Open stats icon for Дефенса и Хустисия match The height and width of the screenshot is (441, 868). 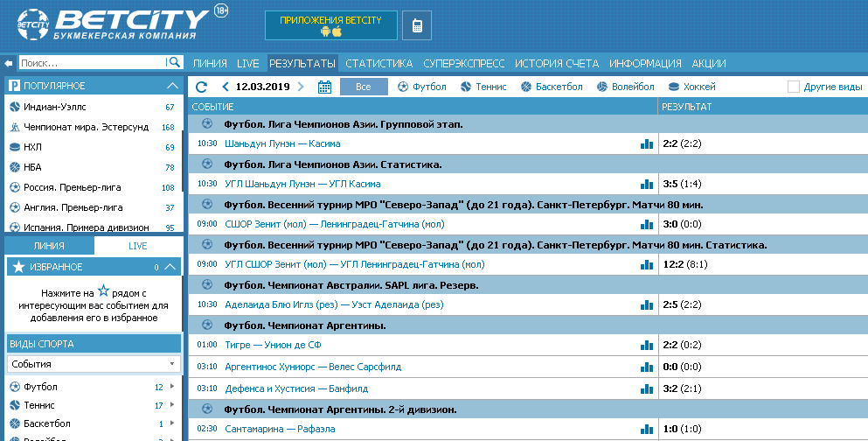(647, 388)
